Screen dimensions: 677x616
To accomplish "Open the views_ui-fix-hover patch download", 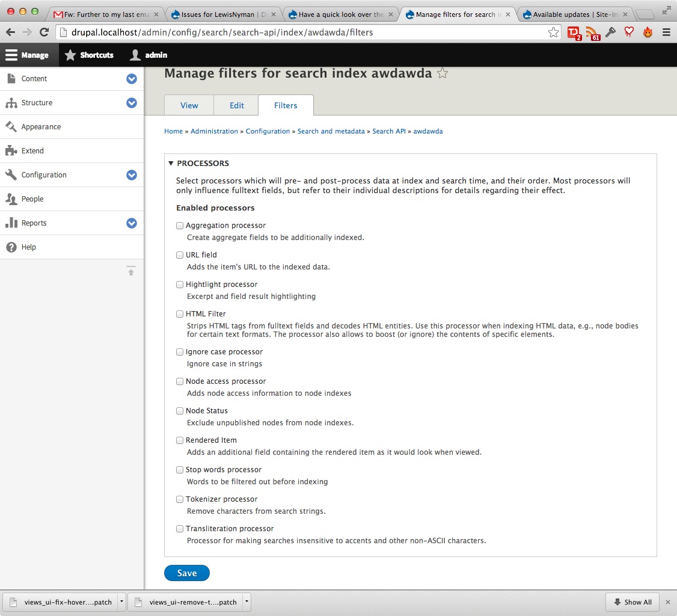I will click(60, 602).
